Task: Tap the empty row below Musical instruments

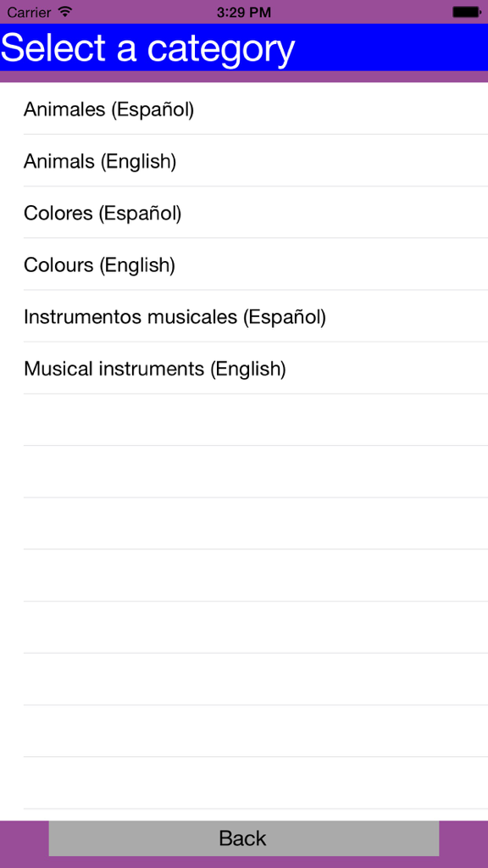Action: (x=244, y=420)
